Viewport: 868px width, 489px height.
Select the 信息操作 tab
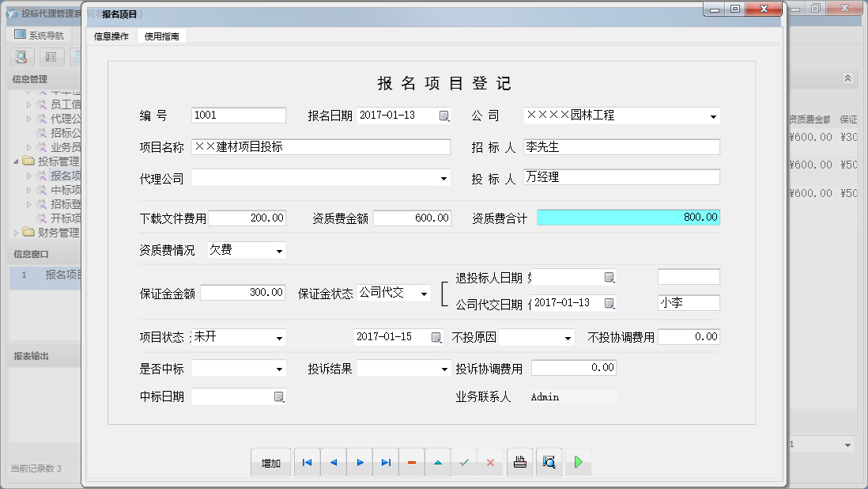111,36
